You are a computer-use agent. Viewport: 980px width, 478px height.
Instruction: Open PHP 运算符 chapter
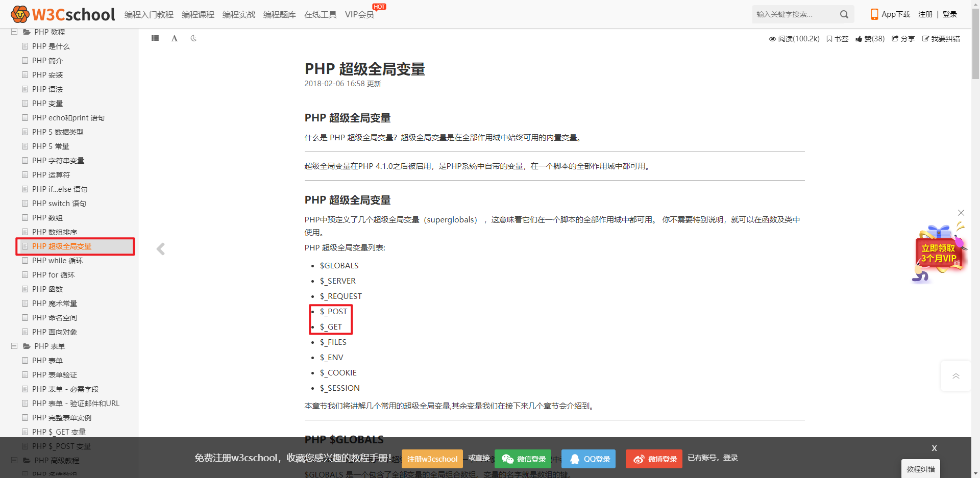click(51, 175)
